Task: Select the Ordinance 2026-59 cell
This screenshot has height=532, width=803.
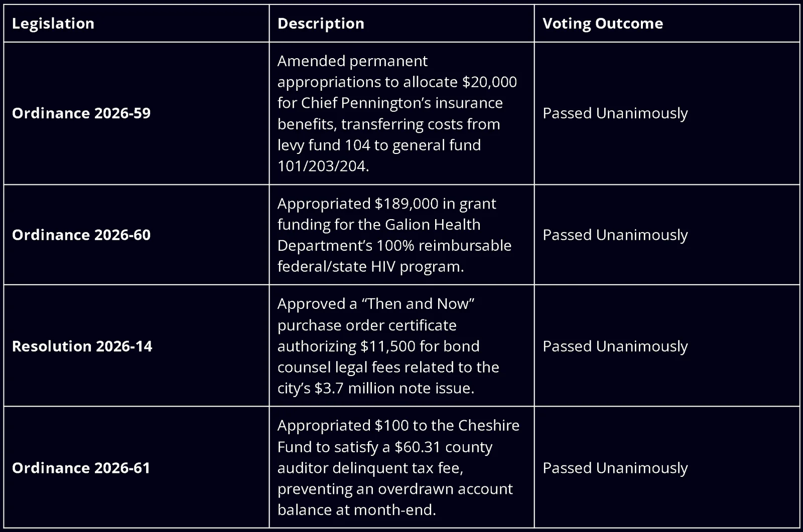Action: point(136,113)
